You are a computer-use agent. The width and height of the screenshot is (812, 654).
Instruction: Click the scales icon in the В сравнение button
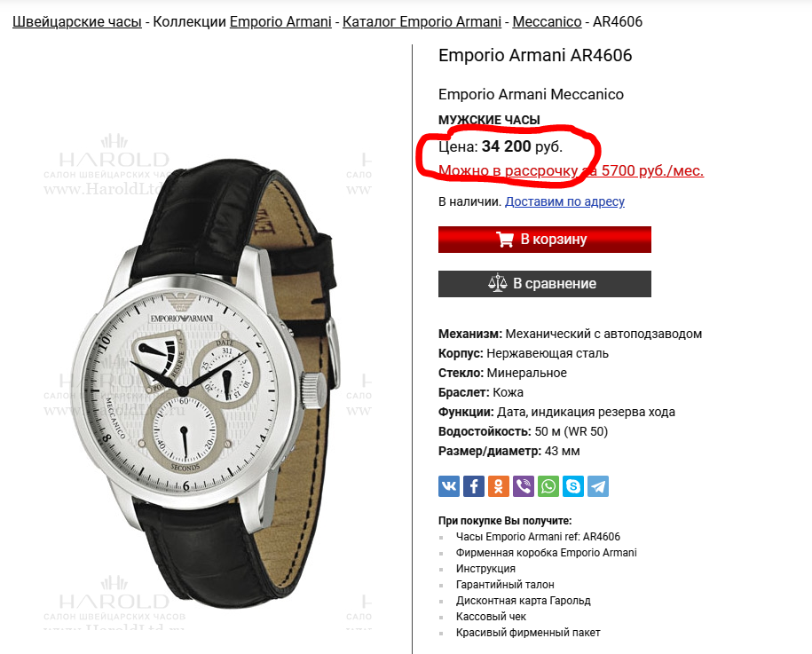[x=498, y=283]
